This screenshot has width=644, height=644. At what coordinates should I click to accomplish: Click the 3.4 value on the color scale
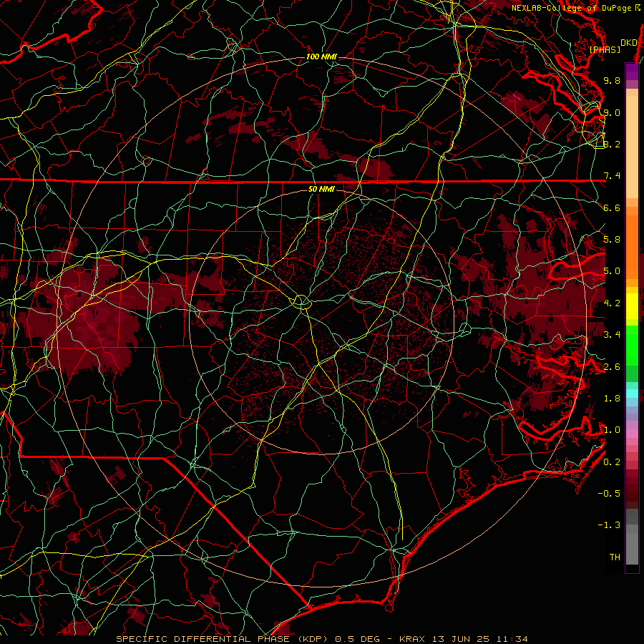(612, 335)
